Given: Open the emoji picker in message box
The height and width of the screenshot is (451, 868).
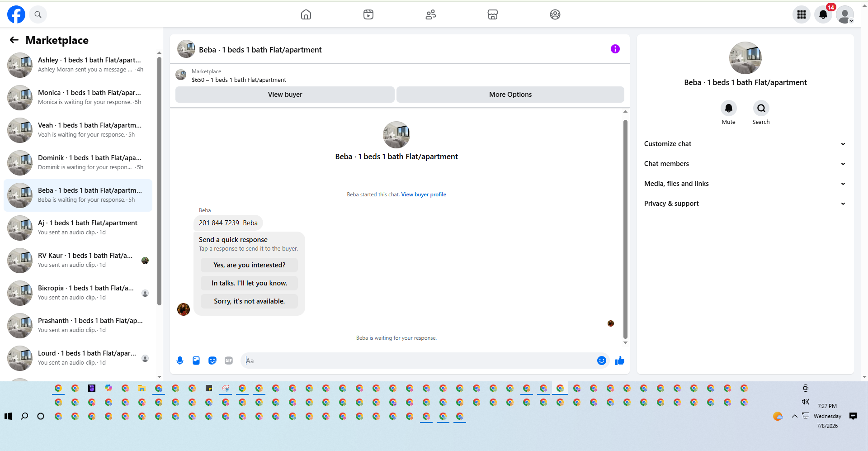Looking at the screenshot, I should coord(601,361).
